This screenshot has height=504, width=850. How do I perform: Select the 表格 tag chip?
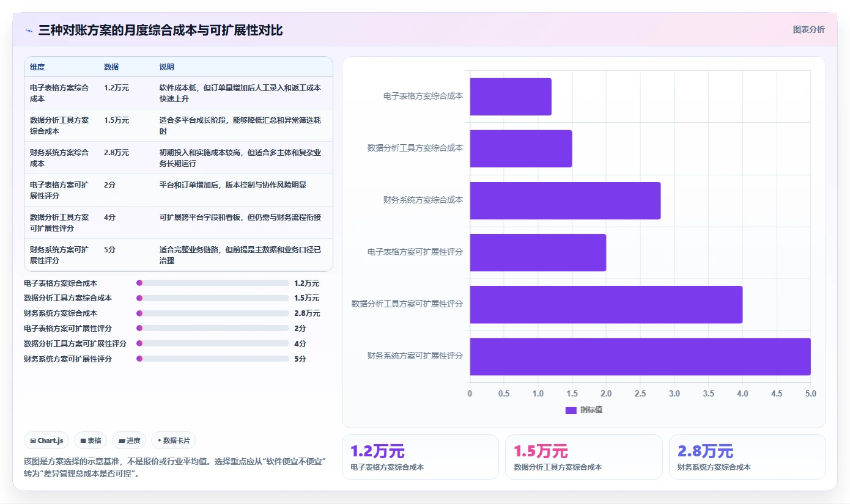point(91,440)
